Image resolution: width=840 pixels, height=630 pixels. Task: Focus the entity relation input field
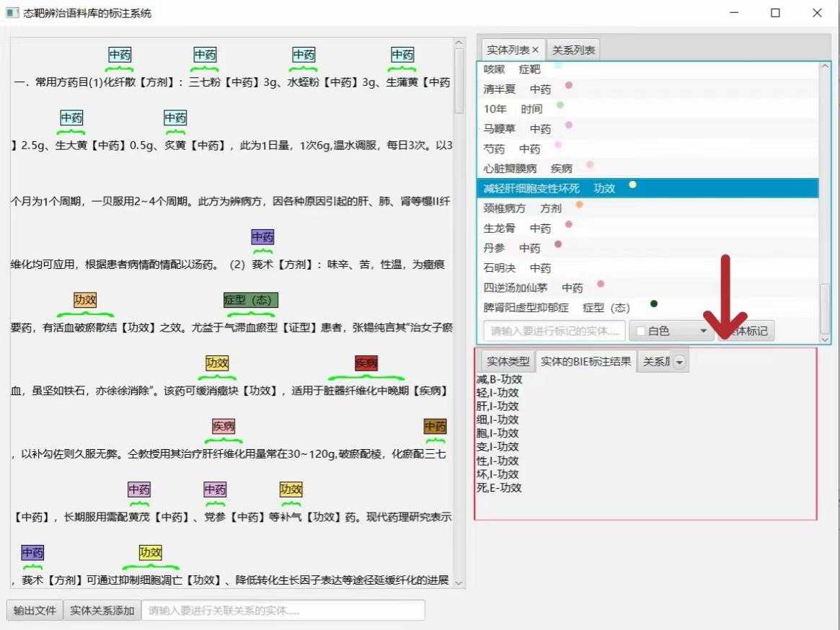pos(283,611)
